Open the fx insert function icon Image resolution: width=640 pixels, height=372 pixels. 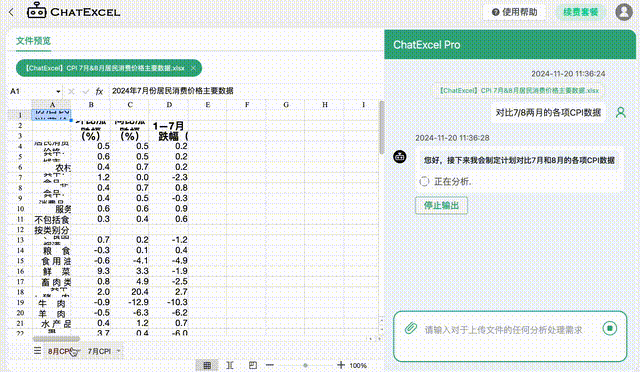[99, 91]
